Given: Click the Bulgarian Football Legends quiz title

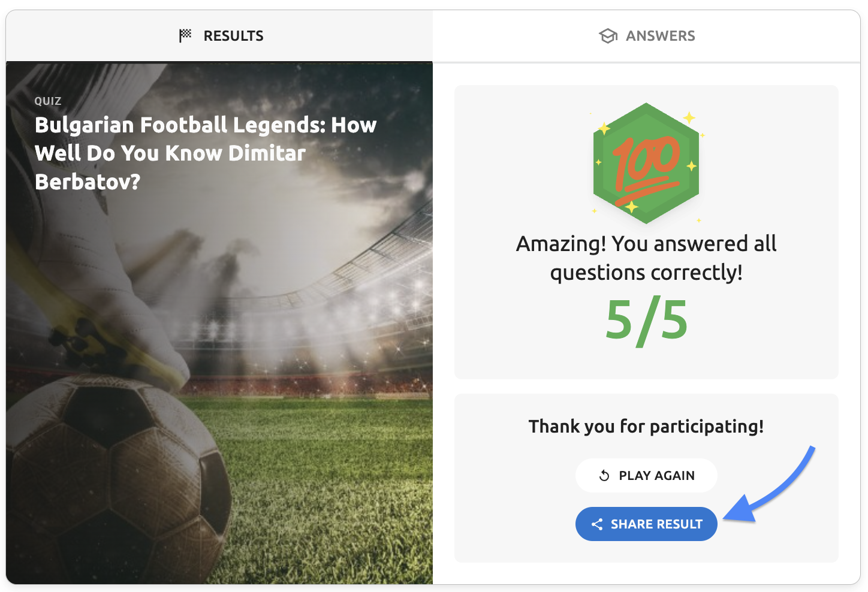Looking at the screenshot, I should [206, 153].
